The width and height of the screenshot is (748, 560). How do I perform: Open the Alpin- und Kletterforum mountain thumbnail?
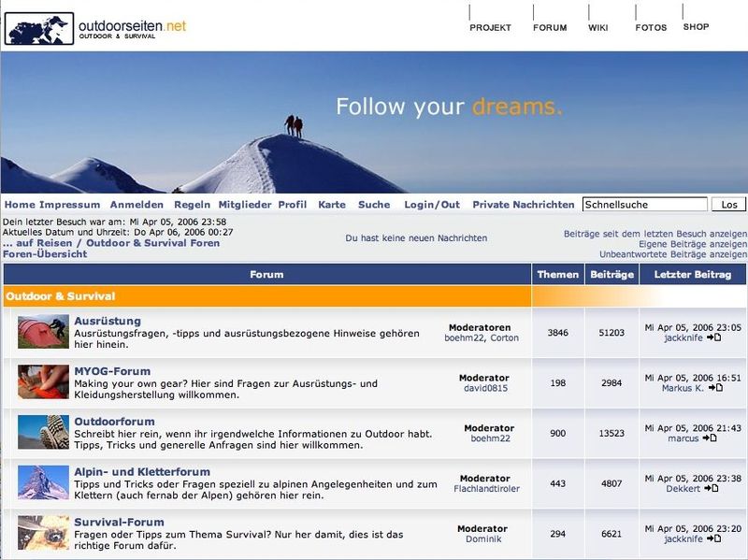pos(43,482)
